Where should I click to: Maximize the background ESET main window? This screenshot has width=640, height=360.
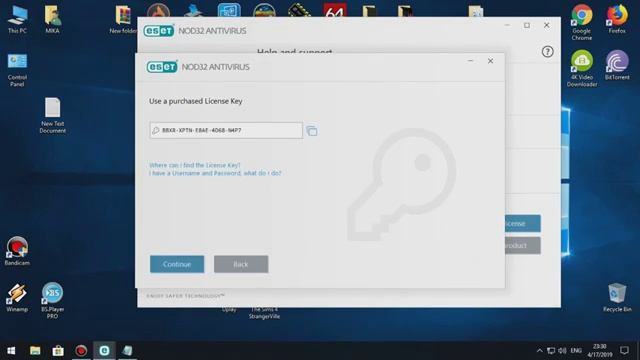527,25
